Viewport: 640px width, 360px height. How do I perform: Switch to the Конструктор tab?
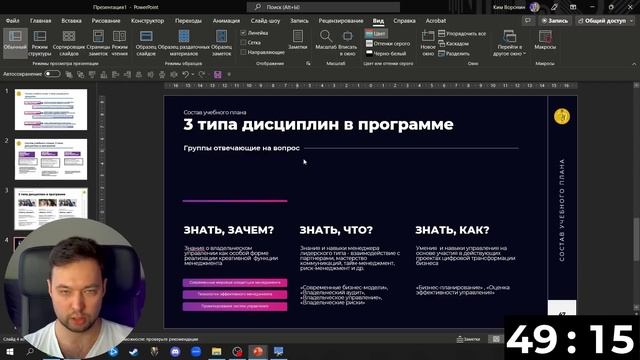click(147, 20)
